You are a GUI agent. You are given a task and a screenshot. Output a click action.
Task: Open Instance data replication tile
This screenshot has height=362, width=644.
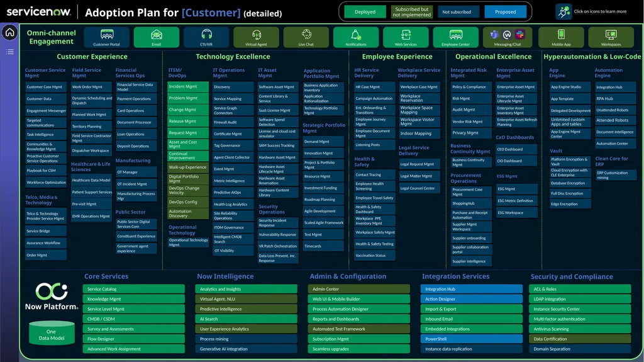(472, 349)
